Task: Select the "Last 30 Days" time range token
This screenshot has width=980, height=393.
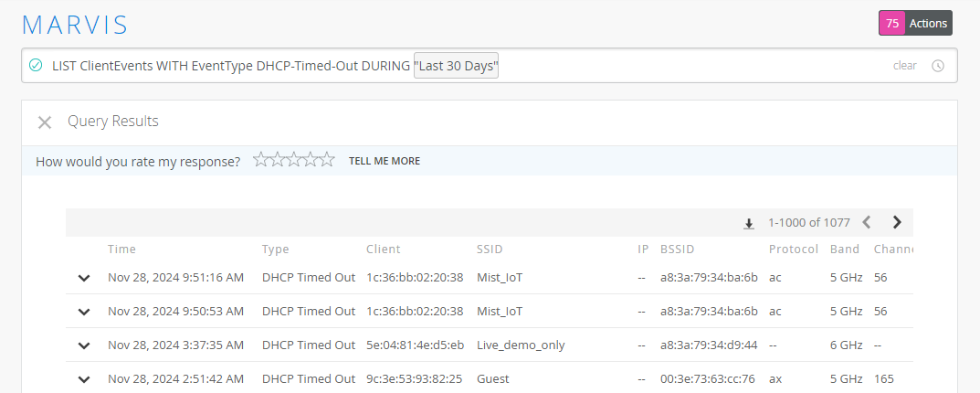Action: 456,66
